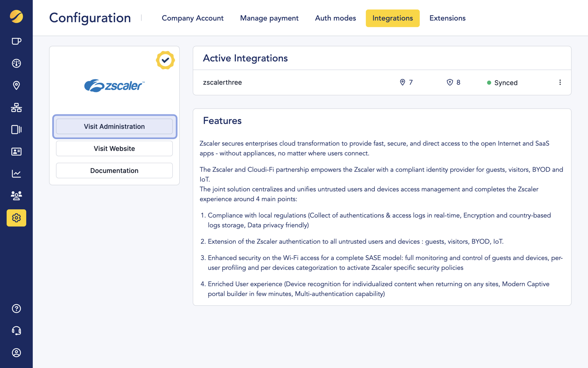The width and height of the screenshot is (588, 368).
Task: Open the zscalerthree options kebab menu
Action: click(x=560, y=82)
